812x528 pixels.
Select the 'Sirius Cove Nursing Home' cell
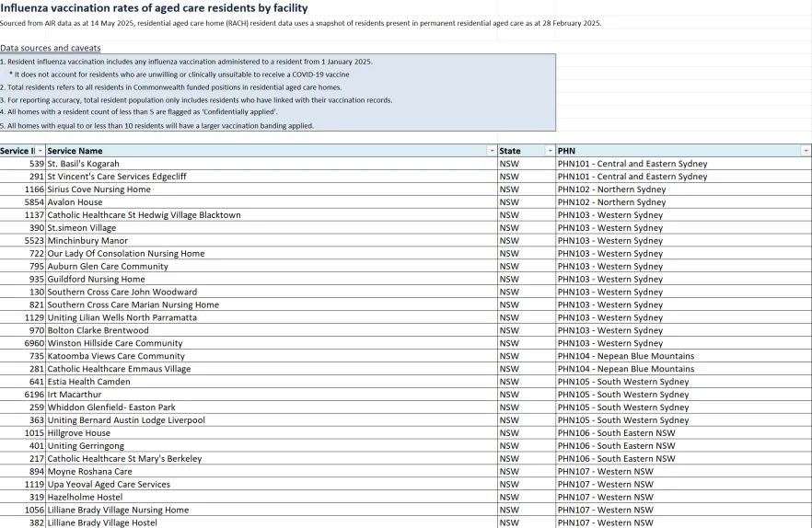pos(272,189)
